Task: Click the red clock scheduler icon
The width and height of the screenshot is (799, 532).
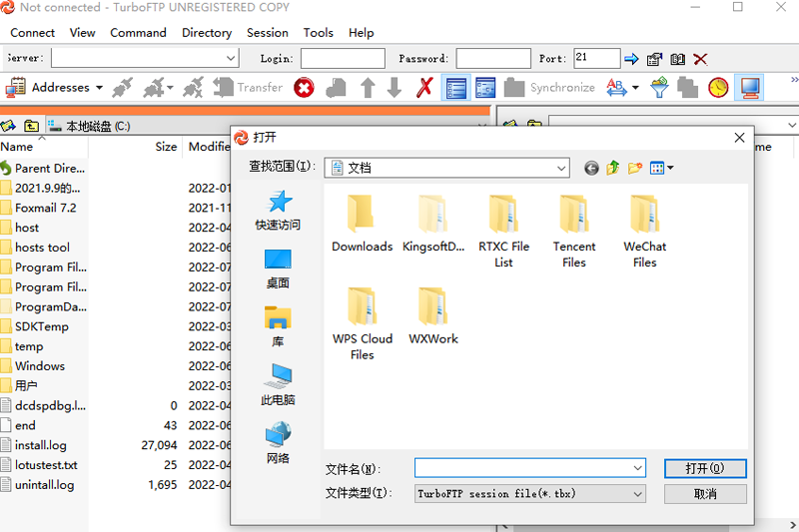Action: pos(718,88)
